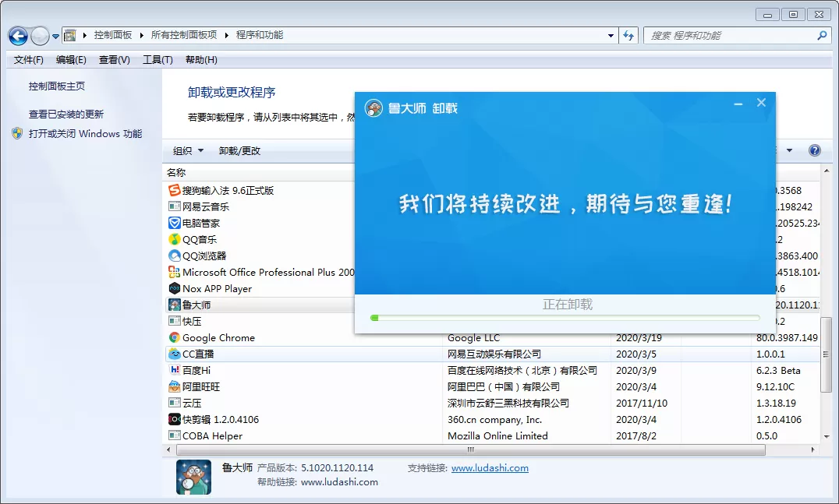Select the QQ浏览器 icon
Viewport: 839px width, 504px height.
point(175,256)
